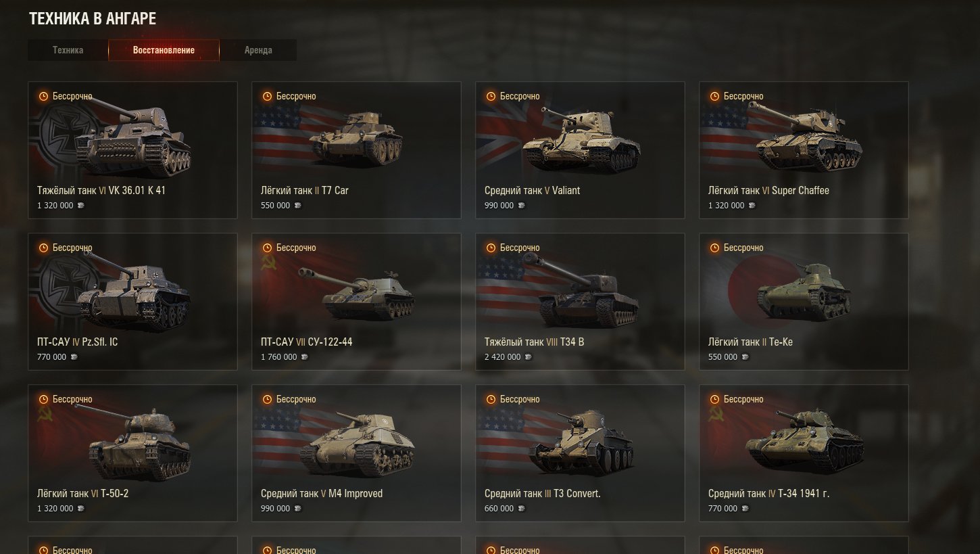Click the clock icon on СУ-122-44 card
The height and width of the screenshot is (554, 980).
point(268,248)
